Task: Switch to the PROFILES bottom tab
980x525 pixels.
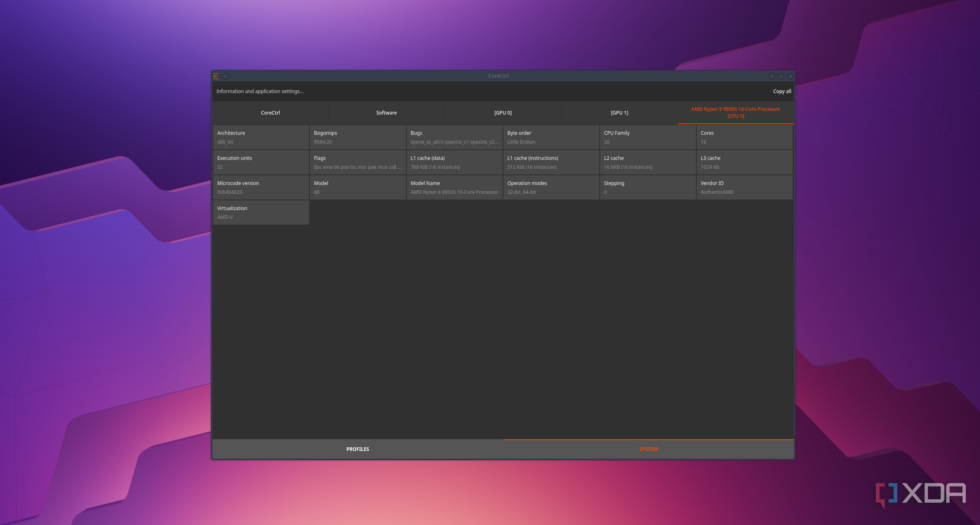Action: coord(358,449)
